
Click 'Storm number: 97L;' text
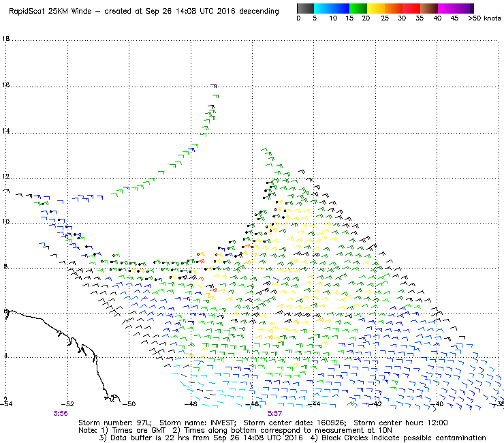click(x=114, y=423)
